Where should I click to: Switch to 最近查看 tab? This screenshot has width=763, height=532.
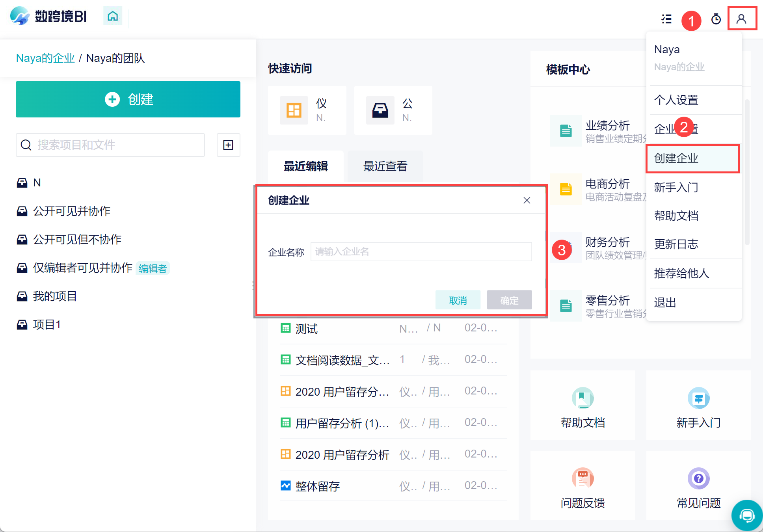tap(385, 166)
